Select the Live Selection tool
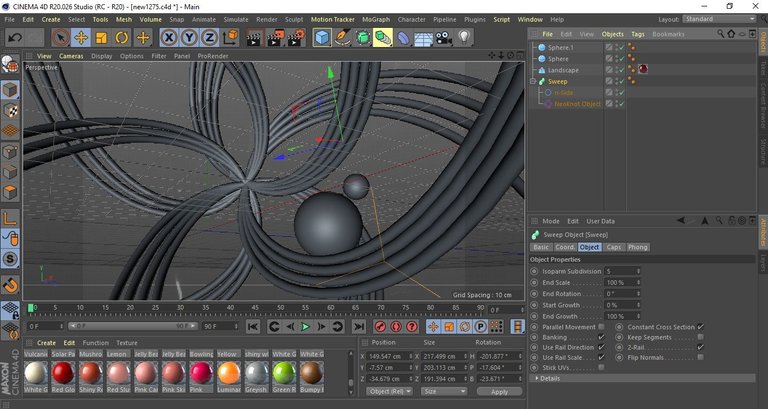 point(61,38)
